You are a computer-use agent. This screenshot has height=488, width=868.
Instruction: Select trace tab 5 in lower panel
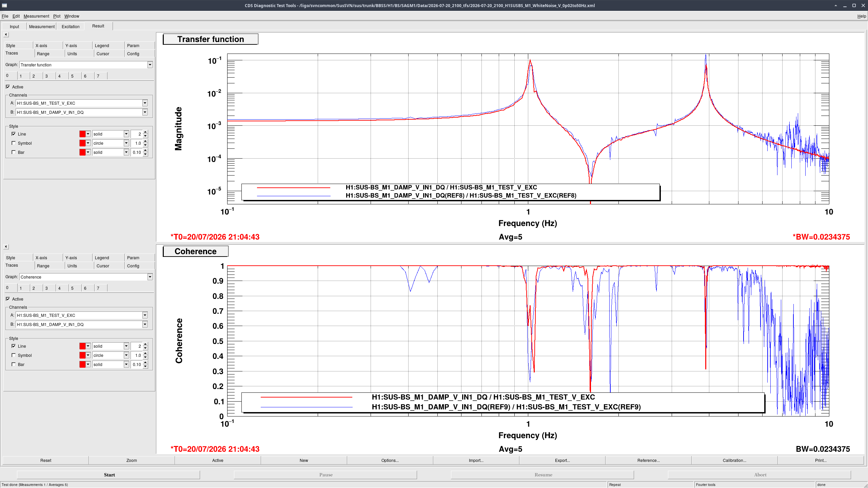[x=72, y=288]
